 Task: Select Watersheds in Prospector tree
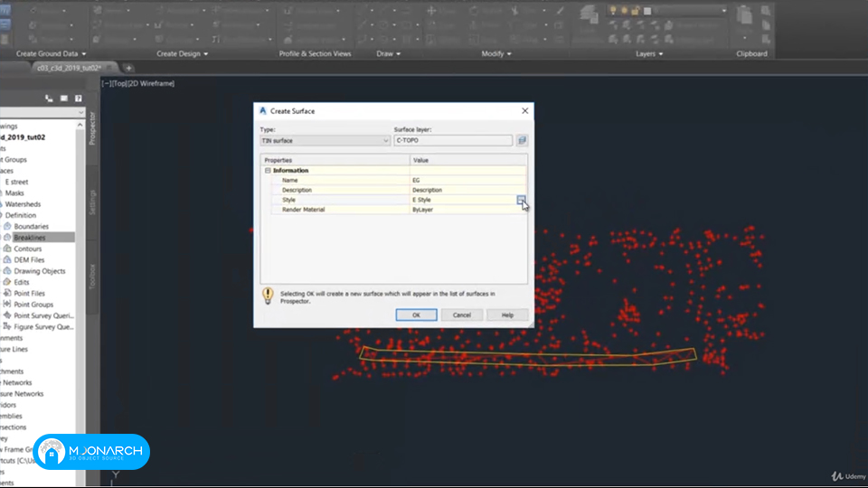point(23,204)
